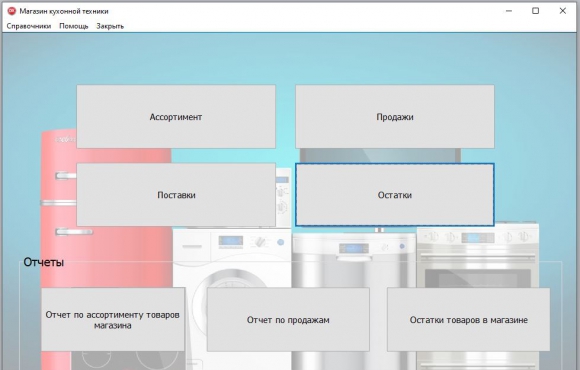
Task: Open the Справочники menu
Action: click(x=29, y=26)
